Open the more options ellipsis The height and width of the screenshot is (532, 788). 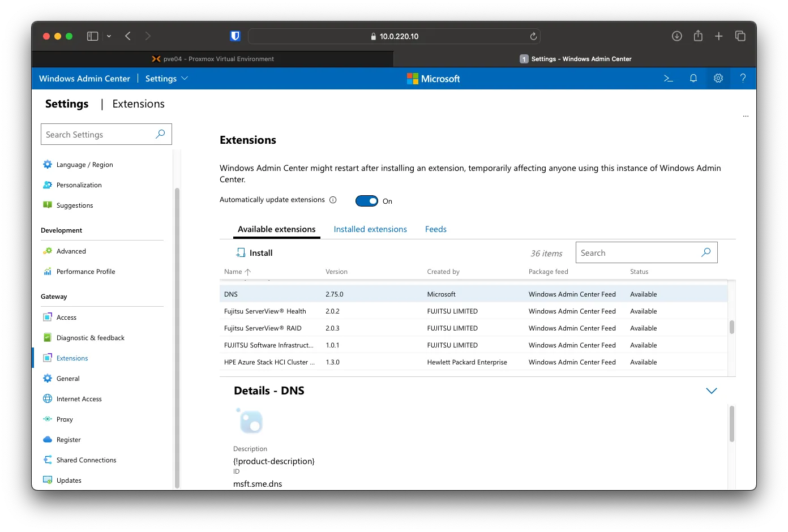point(746,116)
